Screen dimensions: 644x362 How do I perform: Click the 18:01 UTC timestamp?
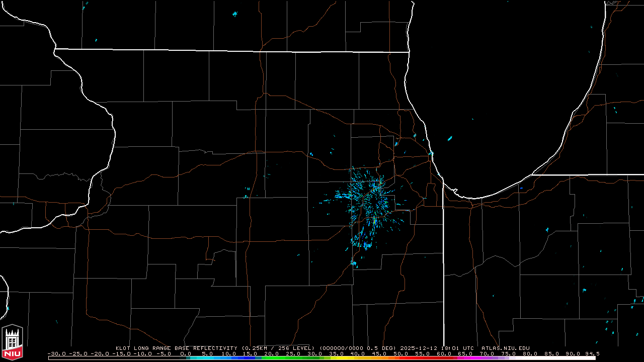457,348
